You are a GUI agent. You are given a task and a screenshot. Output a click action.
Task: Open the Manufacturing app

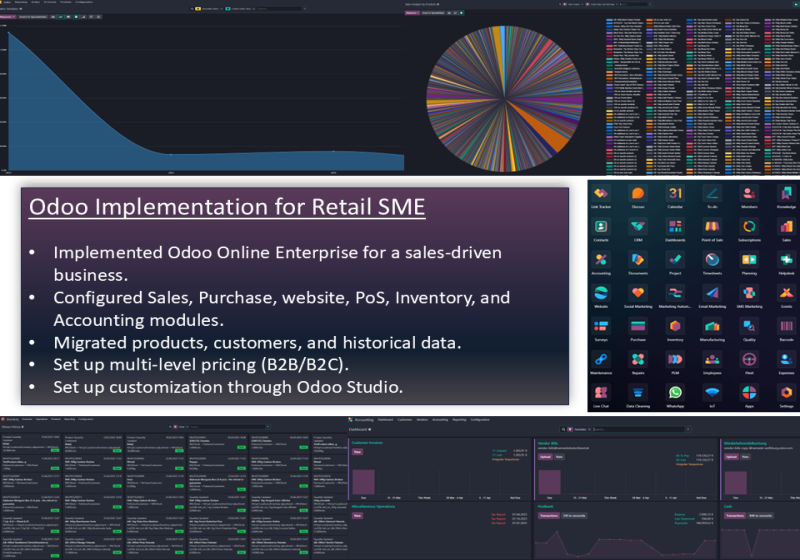[712, 325]
